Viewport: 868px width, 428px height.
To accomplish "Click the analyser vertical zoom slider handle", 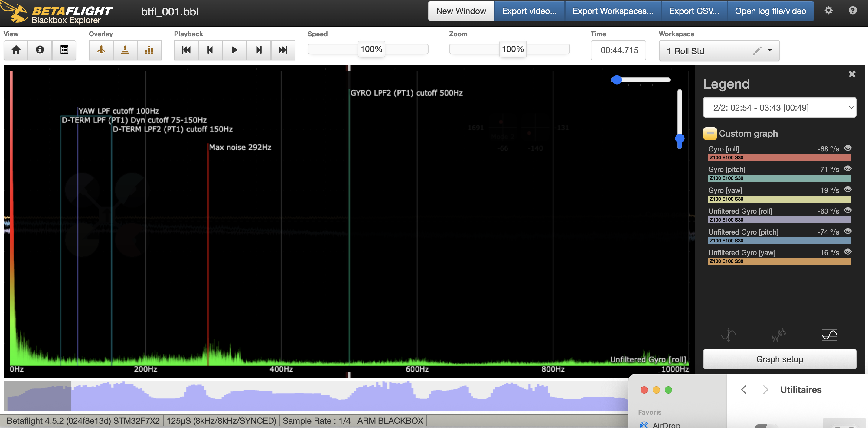I will [x=680, y=139].
